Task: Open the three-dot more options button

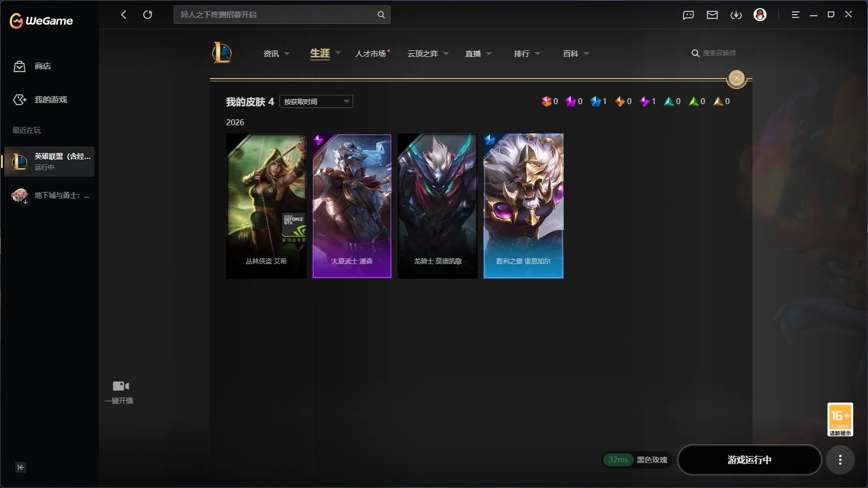Action: (840, 460)
